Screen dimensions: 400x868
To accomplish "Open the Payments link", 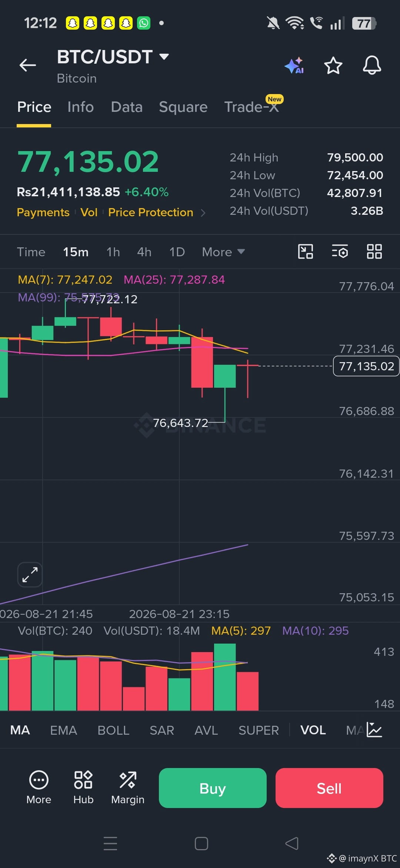I will [x=43, y=213].
